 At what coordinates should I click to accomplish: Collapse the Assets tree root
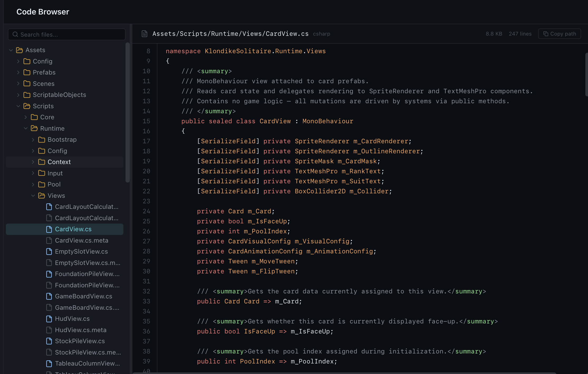(x=11, y=50)
